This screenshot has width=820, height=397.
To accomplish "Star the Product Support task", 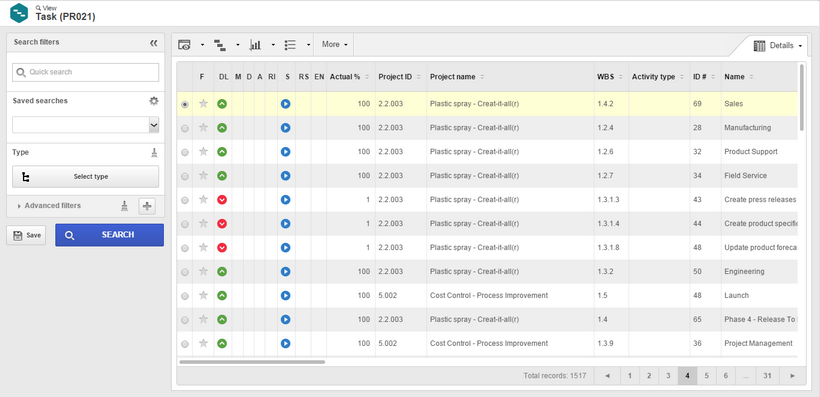I will [203, 152].
